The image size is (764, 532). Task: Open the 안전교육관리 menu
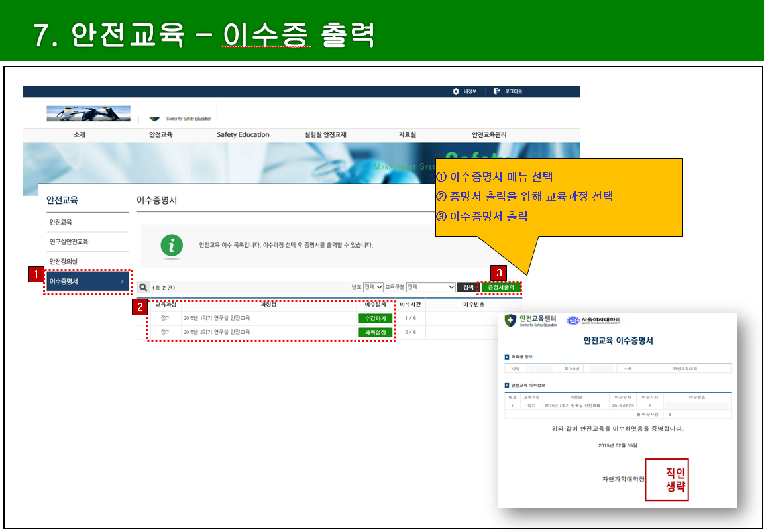point(489,135)
